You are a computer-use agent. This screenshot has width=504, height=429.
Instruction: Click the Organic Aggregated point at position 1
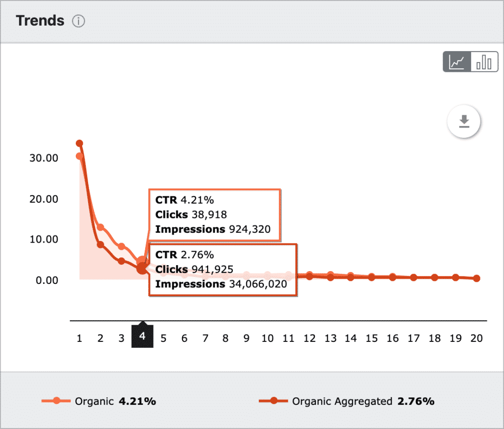[x=79, y=144]
